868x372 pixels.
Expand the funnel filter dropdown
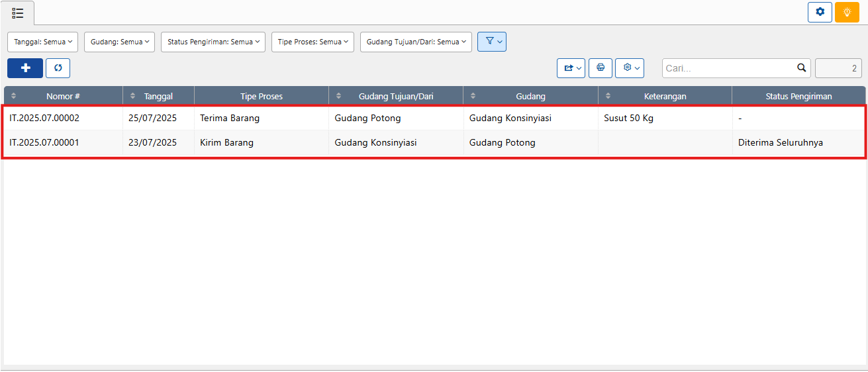click(492, 42)
